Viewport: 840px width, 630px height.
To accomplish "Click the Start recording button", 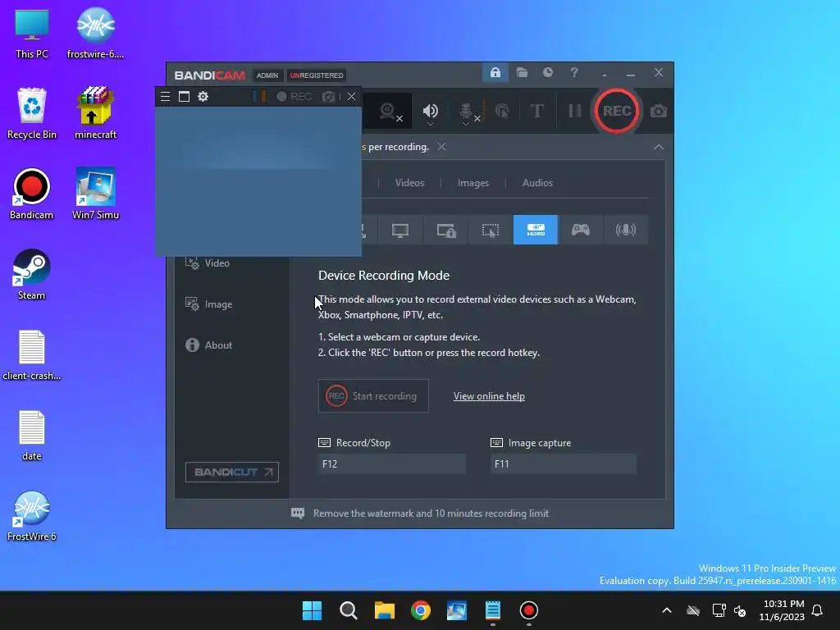I will pos(373,396).
